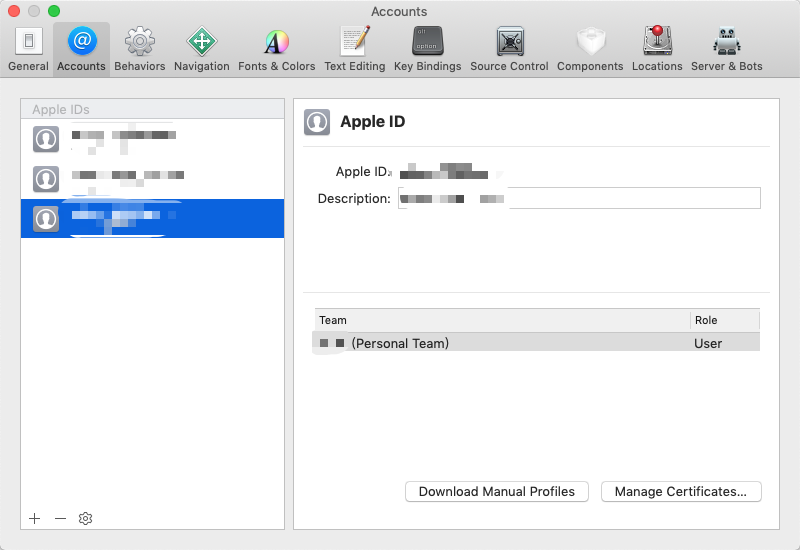Click the Description text field
The image size is (800, 550).
click(x=579, y=198)
